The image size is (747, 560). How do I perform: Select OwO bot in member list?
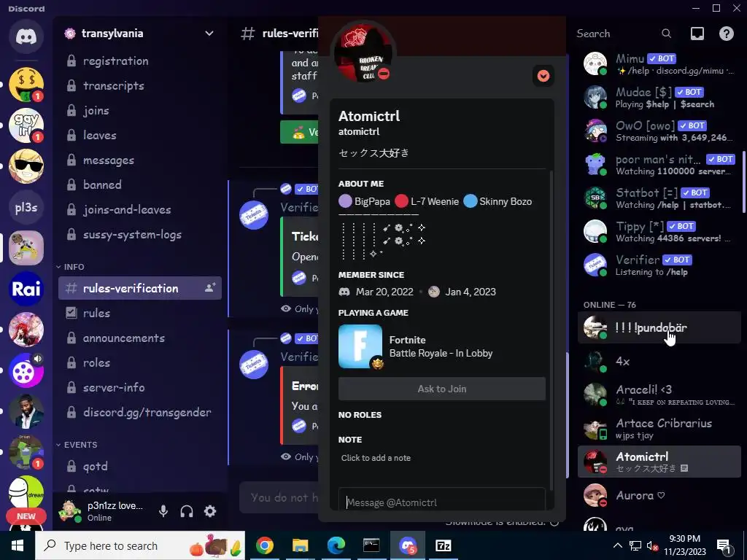click(659, 131)
